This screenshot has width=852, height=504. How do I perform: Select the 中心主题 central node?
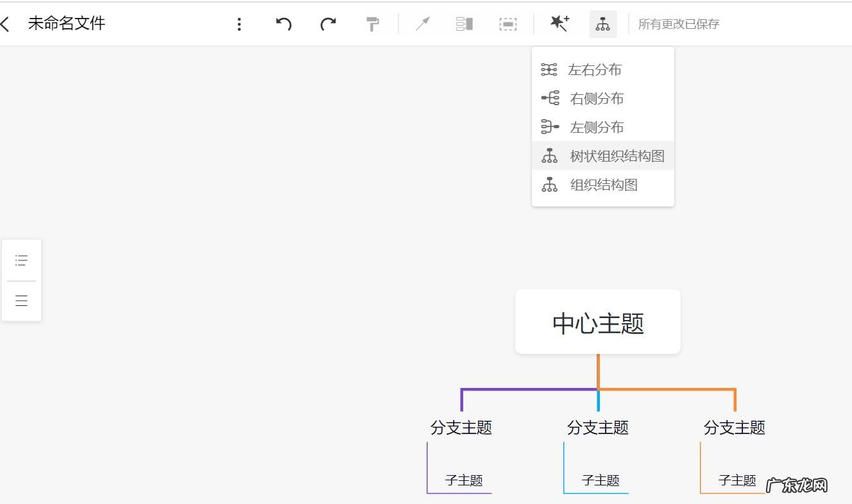tap(597, 321)
